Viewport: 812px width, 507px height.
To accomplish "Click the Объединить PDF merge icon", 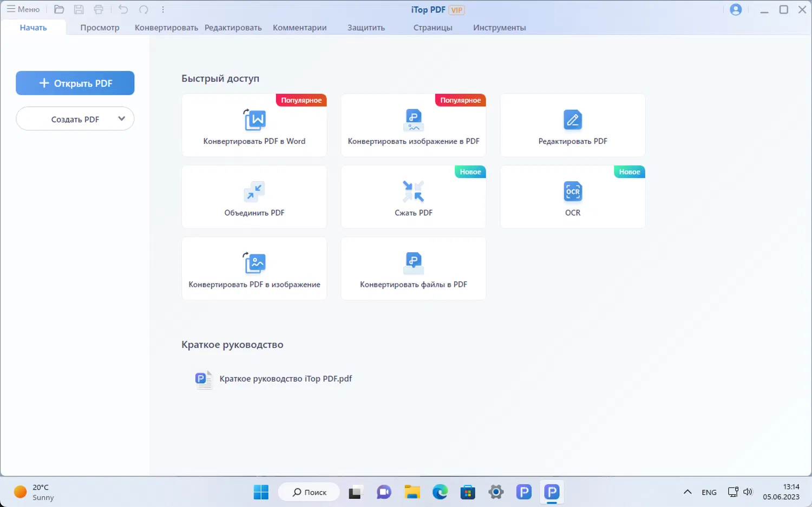I will point(254,192).
